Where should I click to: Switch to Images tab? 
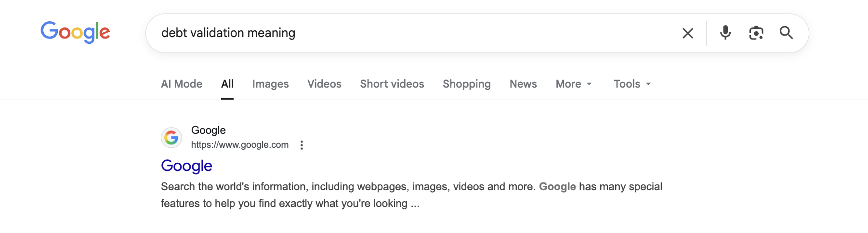click(x=271, y=84)
